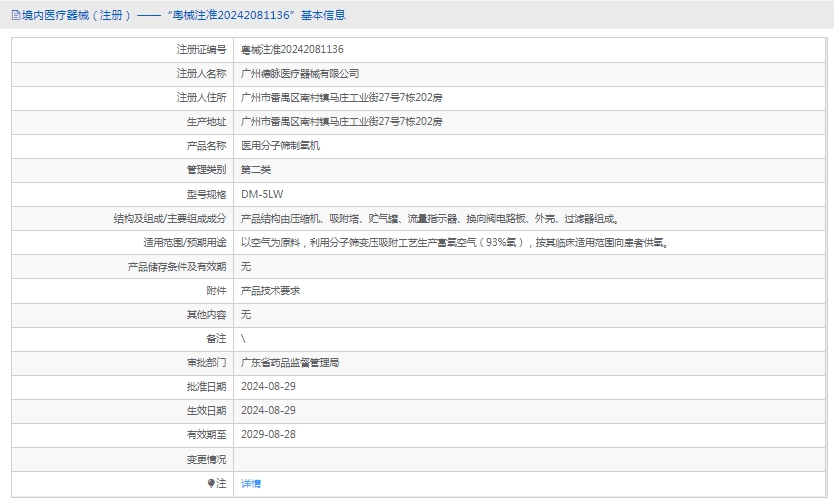
Task: Click the production address value in 生产地址 row
Action: pos(342,121)
